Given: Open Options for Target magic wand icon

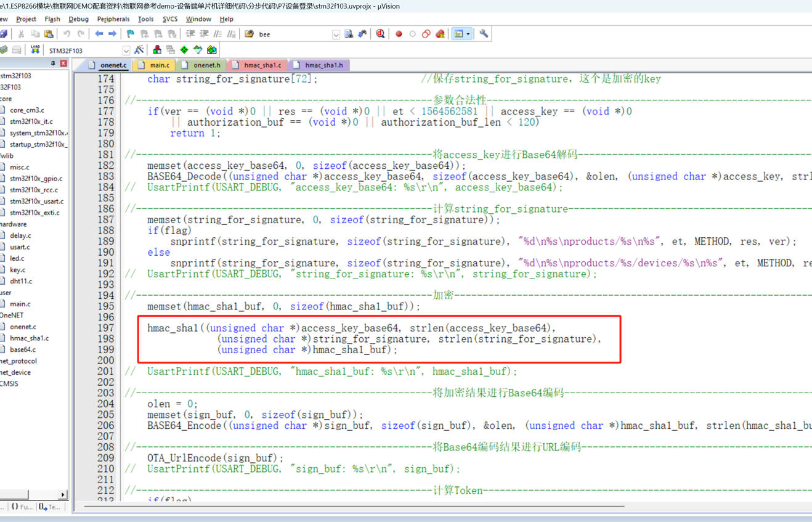Looking at the screenshot, I should [139, 49].
